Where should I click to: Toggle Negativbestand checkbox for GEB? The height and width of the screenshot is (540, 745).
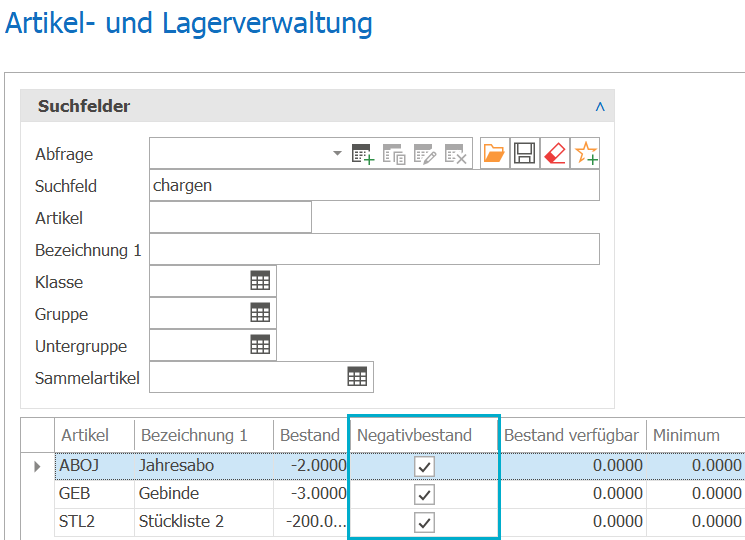pos(424,495)
